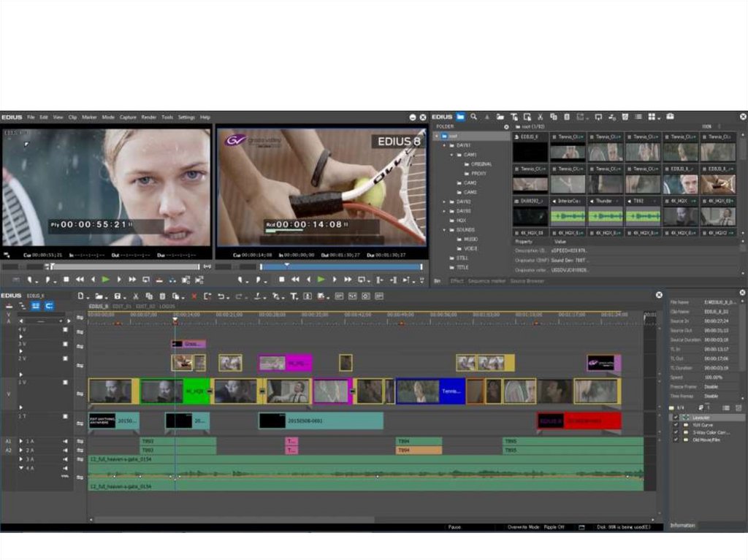Click the list Properties icon in the bin toolbar

click(638, 116)
